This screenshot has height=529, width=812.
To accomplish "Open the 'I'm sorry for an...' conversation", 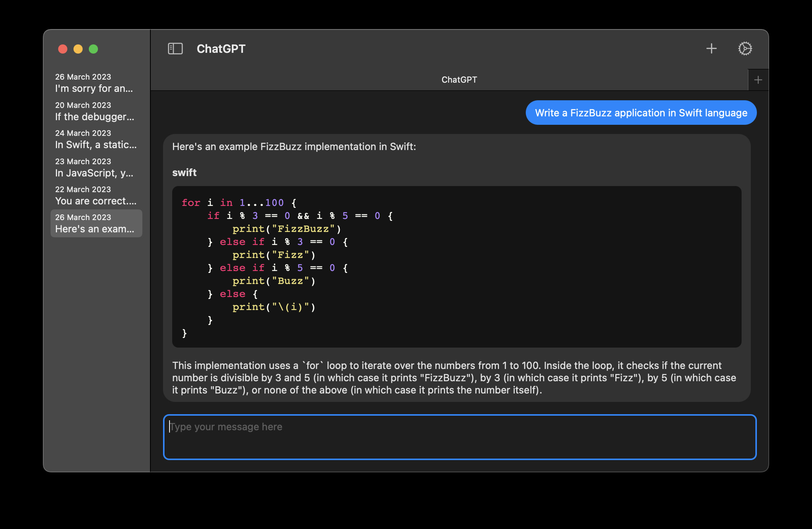I will click(96, 83).
